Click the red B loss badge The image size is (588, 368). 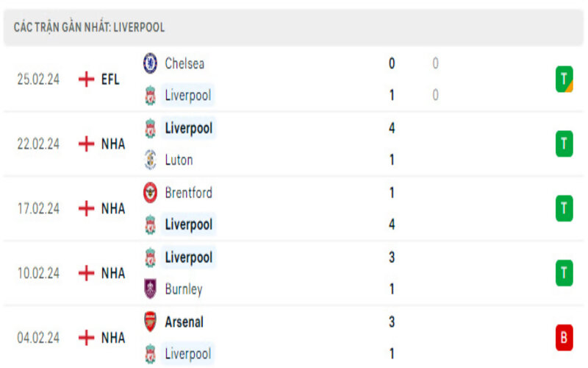[564, 338]
